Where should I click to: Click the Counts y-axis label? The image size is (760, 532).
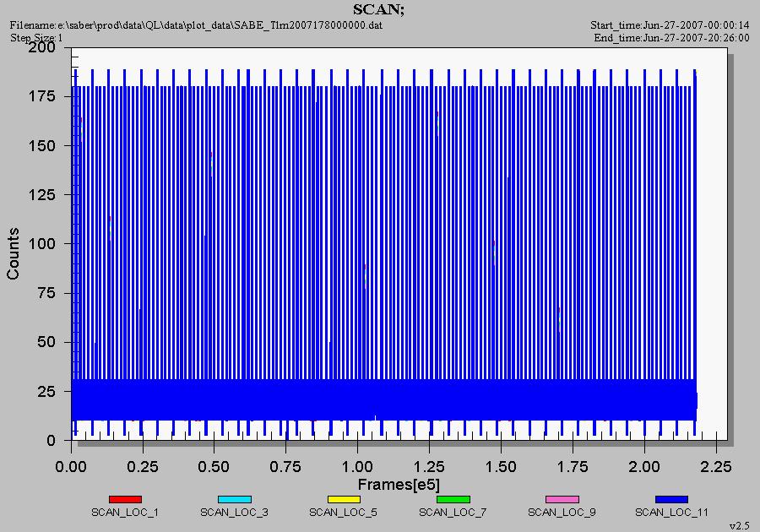[x=13, y=253]
